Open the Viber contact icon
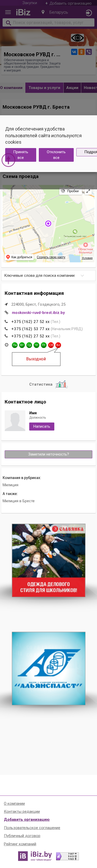Screen dimensions: 97x868 [88, 52]
